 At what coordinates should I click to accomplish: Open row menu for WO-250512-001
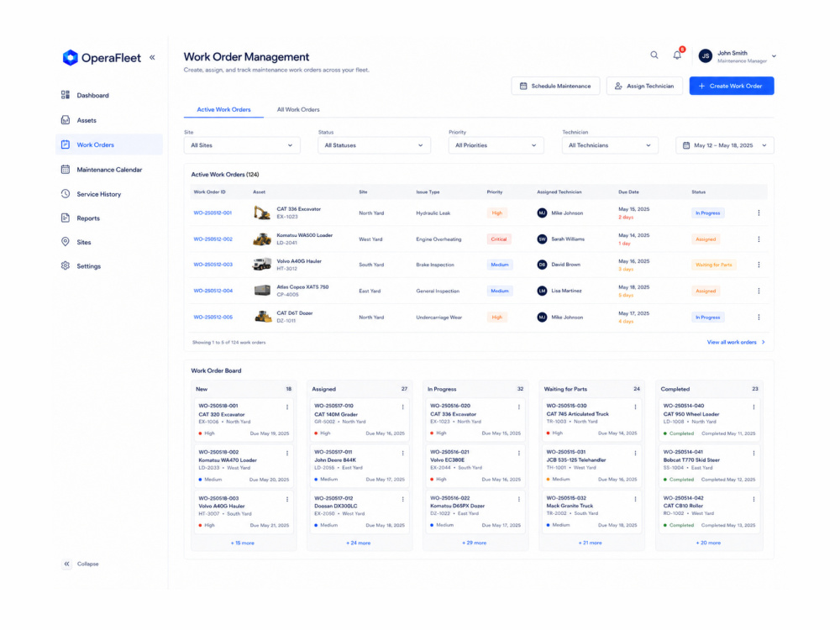pos(759,213)
